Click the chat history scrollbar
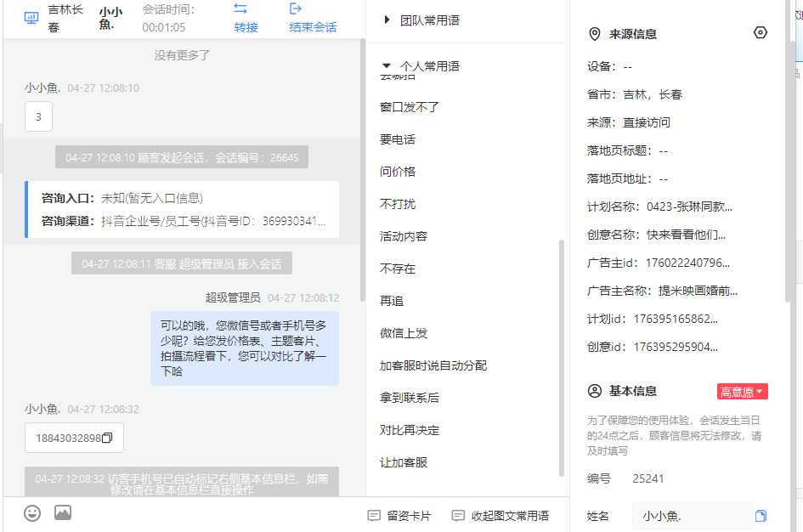 click(x=363, y=169)
